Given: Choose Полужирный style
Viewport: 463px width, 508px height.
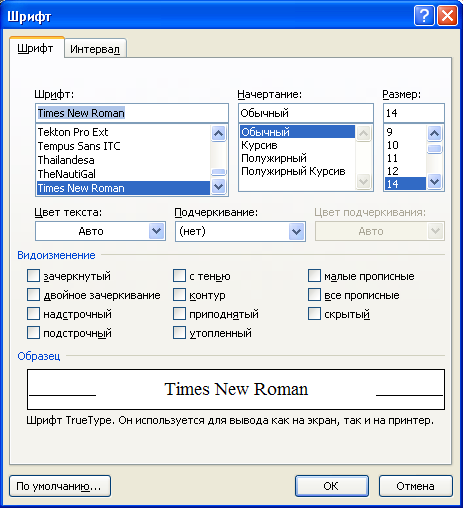Looking at the screenshot, I should (x=297, y=158).
